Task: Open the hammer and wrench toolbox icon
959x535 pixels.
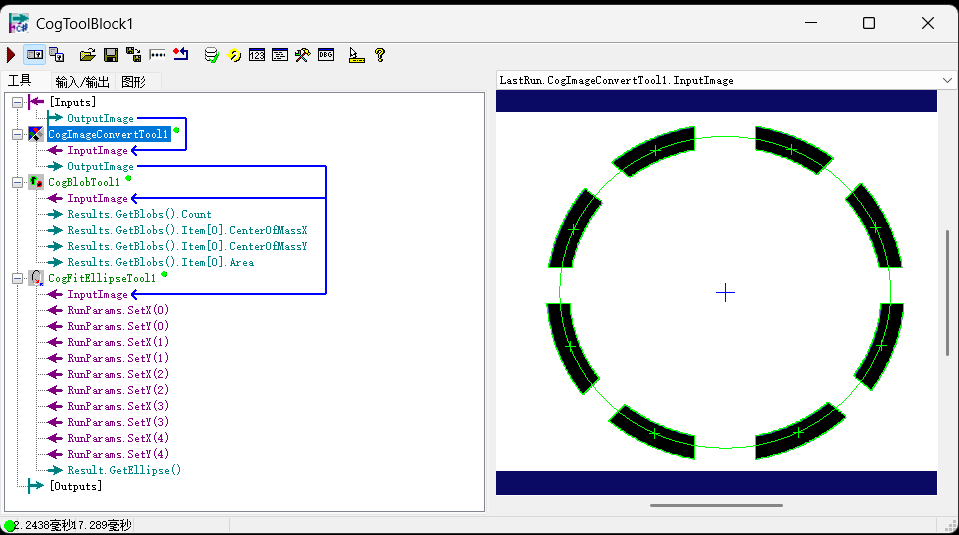Action: (303, 55)
